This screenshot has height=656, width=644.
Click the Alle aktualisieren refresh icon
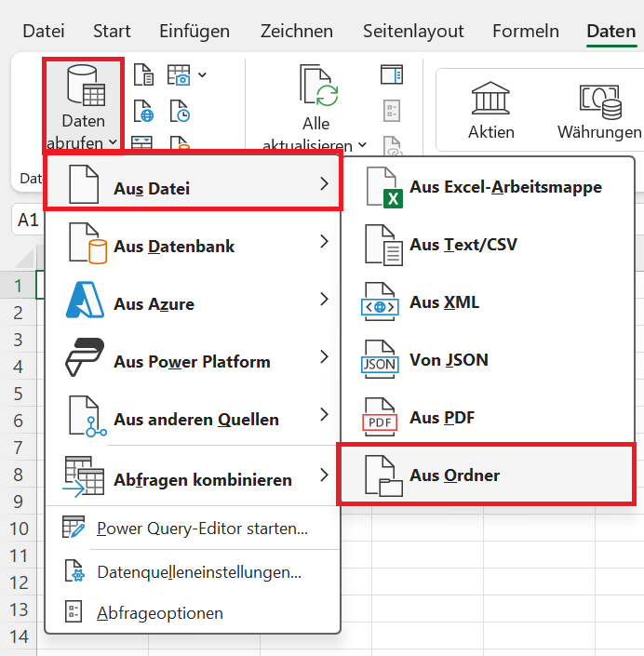click(319, 86)
